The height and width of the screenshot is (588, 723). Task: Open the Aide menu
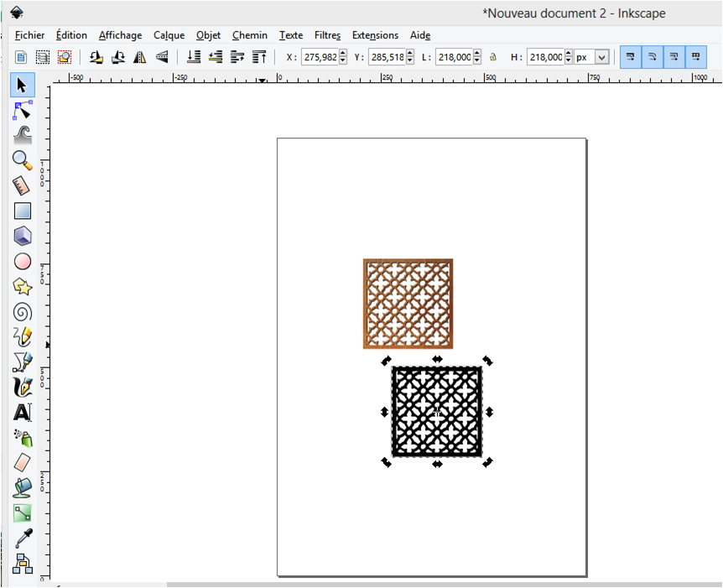pos(420,35)
